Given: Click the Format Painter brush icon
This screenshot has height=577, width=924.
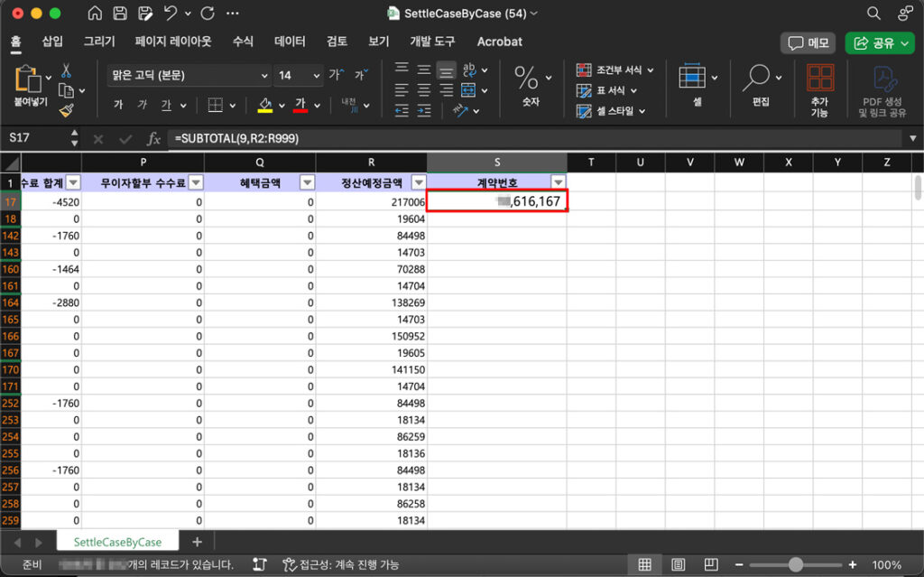Looking at the screenshot, I should point(66,109).
